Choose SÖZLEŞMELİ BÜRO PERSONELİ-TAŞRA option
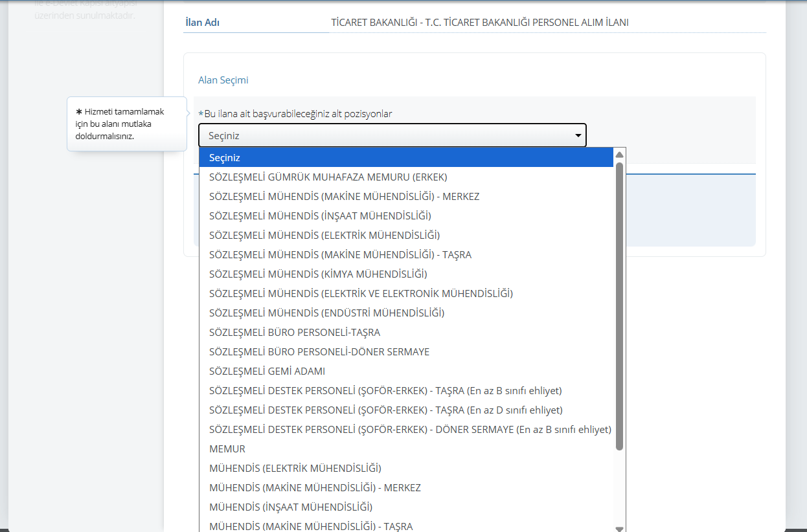Viewport: 807px width, 532px height. point(295,333)
